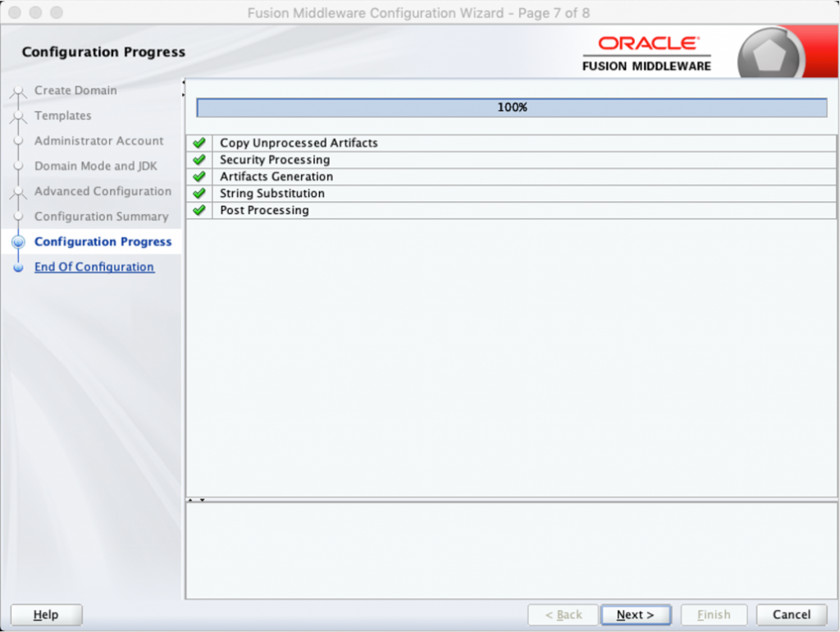Collapse the log pane via splitter arrows

pyautogui.click(x=202, y=500)
